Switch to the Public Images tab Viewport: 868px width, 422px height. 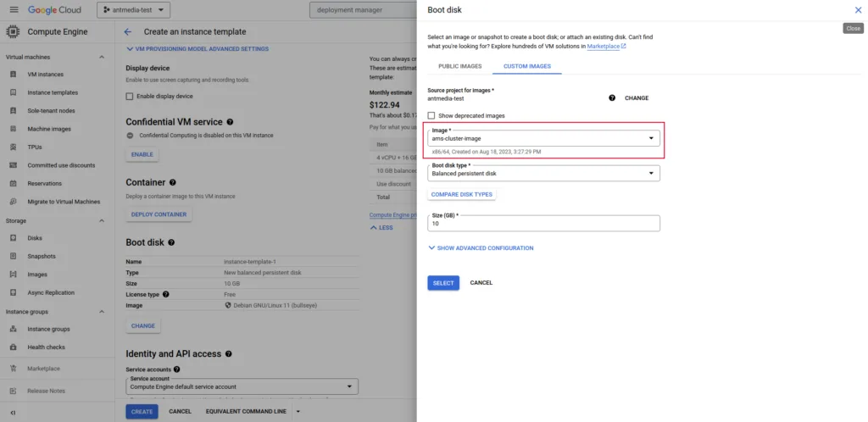click(460, 66)
